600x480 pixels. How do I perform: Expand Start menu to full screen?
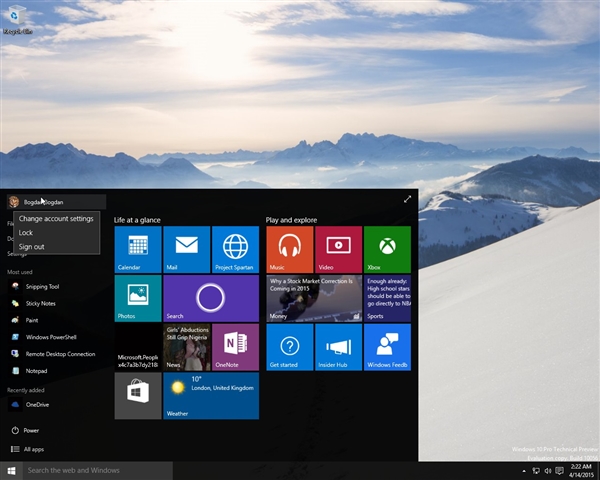point(407,199)
